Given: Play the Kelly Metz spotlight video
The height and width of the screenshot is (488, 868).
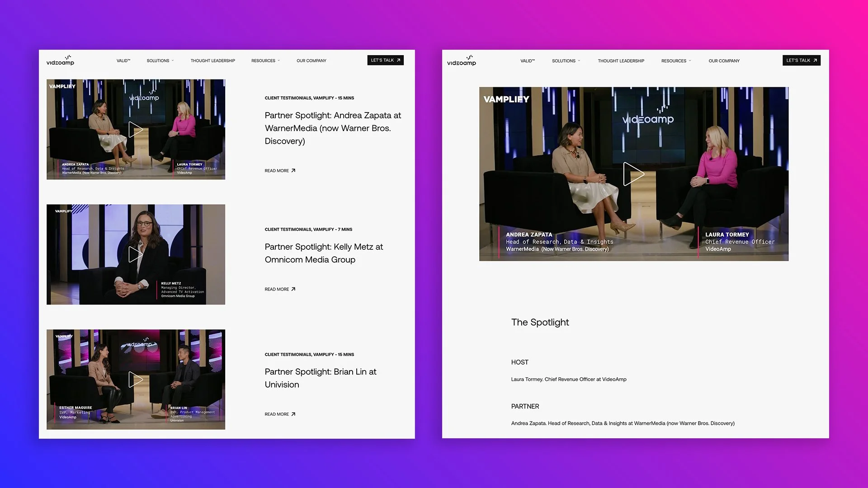Looking at the screenshot, I should click(x=135, y=254).
